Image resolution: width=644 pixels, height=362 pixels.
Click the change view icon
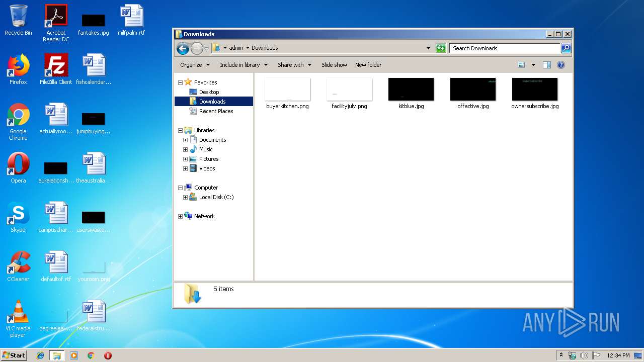click(x=521, y=65)
